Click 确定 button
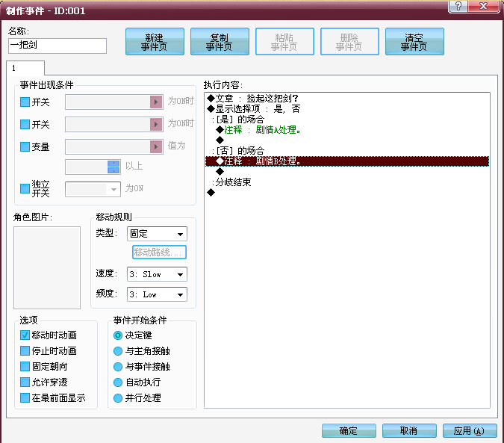Image resolution: width=504 pixels, height=443 pixels. (349, 431)
